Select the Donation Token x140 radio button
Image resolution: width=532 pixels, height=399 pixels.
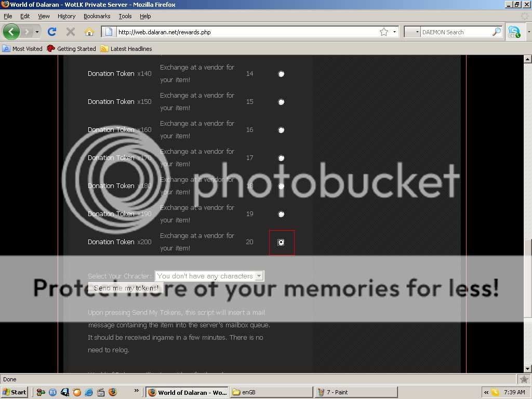[281, 74]
